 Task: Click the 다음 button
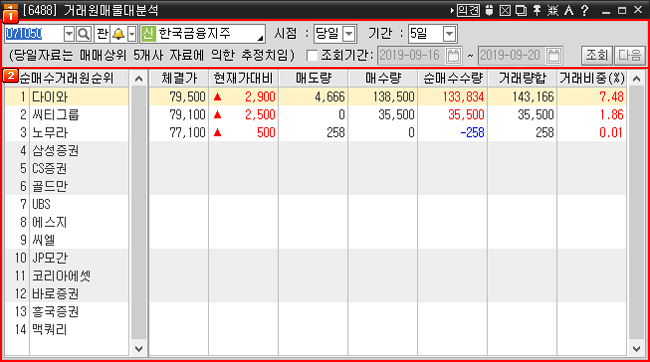tap(629, 55)
